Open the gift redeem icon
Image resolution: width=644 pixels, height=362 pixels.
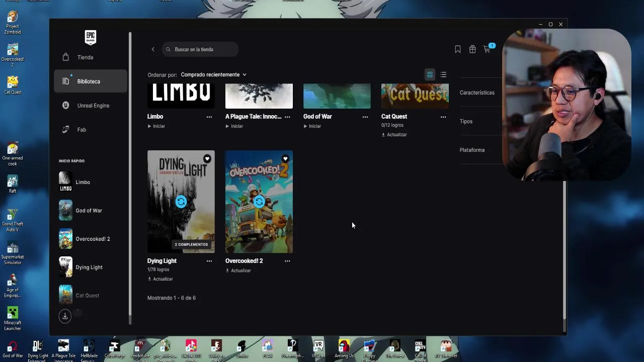point(472,49)
